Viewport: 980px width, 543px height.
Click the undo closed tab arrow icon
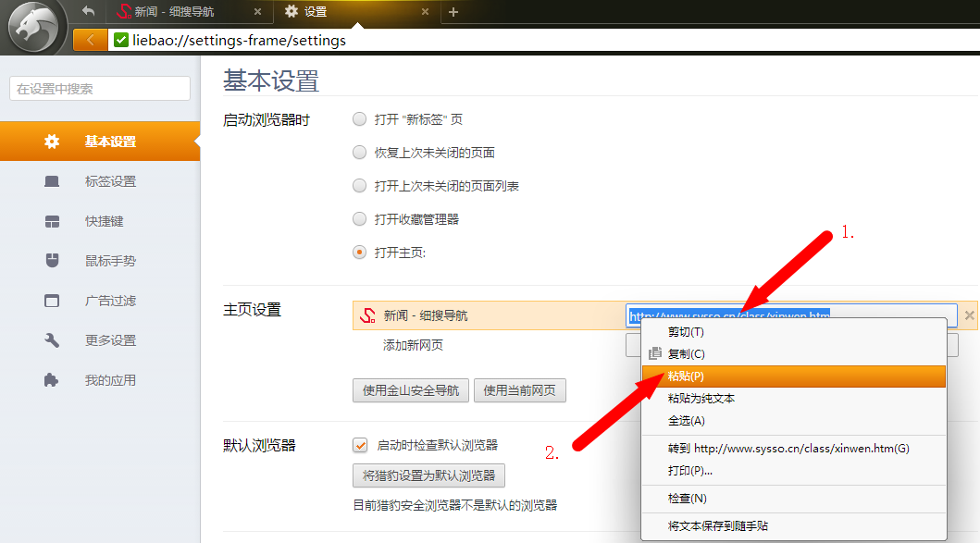(88, 11)
